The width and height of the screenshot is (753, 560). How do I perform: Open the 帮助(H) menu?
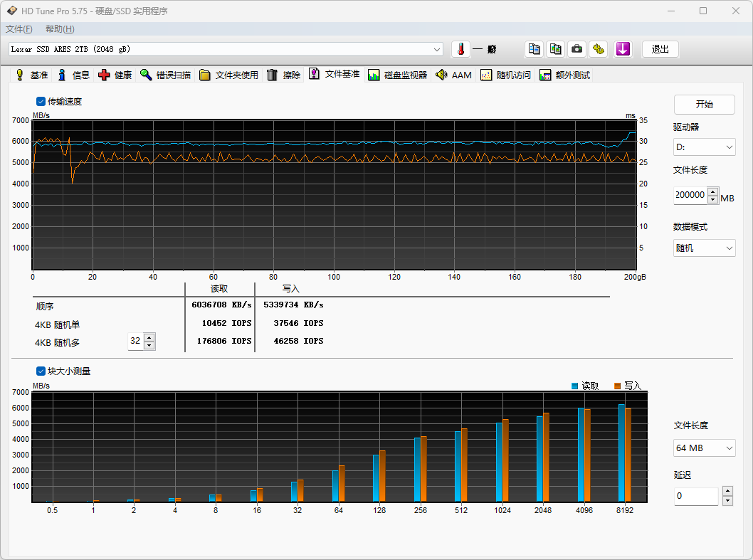click(x=60, y=28)
